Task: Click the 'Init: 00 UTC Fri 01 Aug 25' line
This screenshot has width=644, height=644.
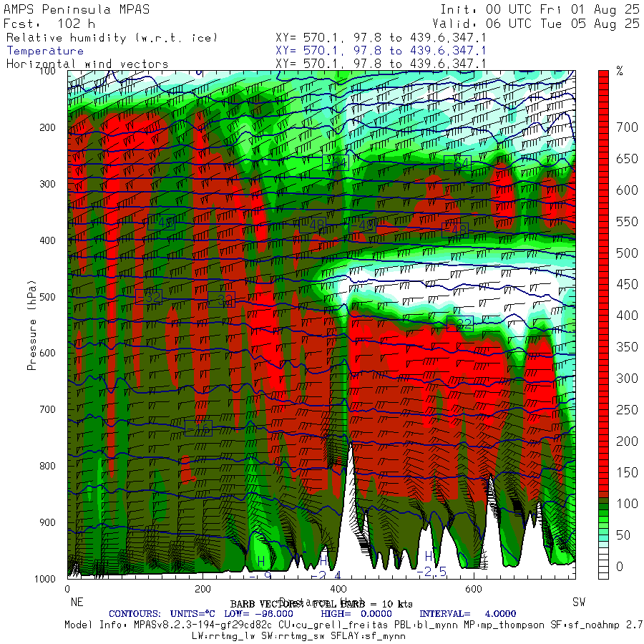Action: 540,9
